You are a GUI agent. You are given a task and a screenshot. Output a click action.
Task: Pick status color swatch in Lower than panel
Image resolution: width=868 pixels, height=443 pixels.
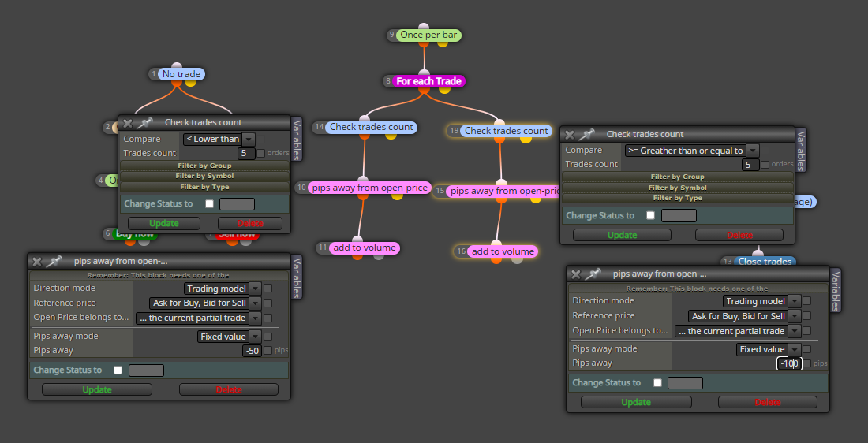[x=237, y=204]
